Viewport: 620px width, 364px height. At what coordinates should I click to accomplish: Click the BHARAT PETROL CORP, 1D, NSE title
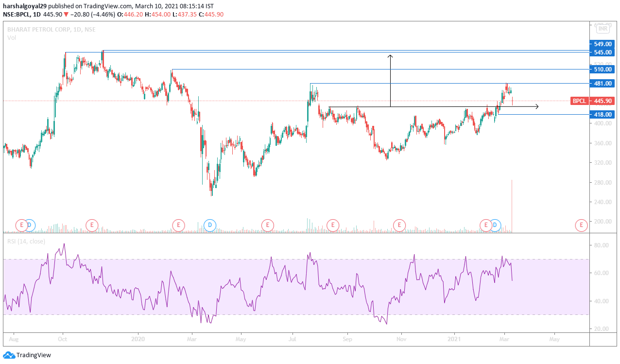(52, 30)
